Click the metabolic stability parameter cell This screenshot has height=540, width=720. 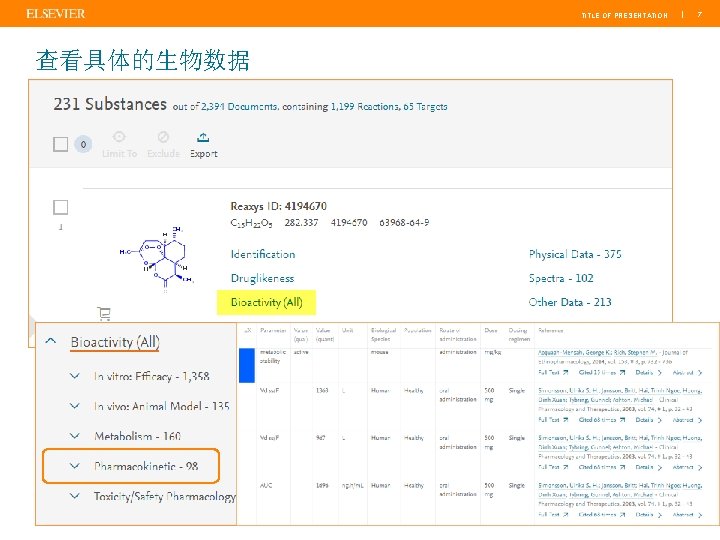(x=273, y=356)
